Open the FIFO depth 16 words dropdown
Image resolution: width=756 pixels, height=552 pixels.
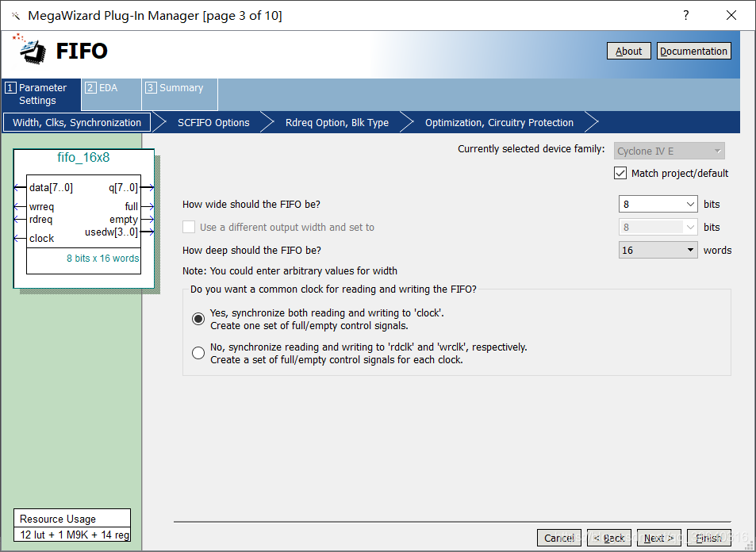pos(658,250)
